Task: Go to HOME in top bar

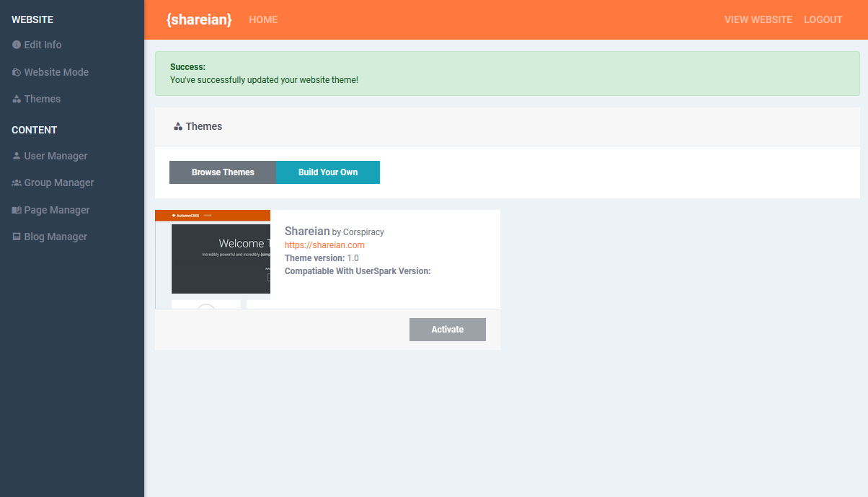Action: [263, 19]
